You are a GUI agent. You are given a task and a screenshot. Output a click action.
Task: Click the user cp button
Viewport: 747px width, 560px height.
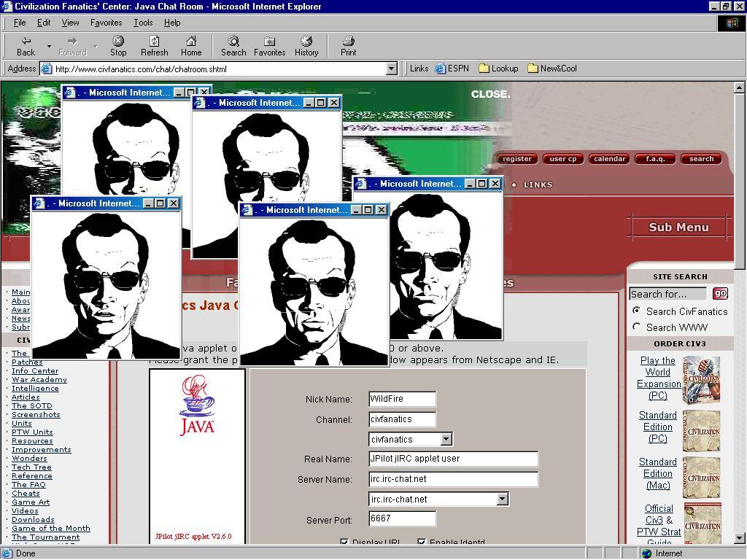pyautogui.click(x=562, y=159)
